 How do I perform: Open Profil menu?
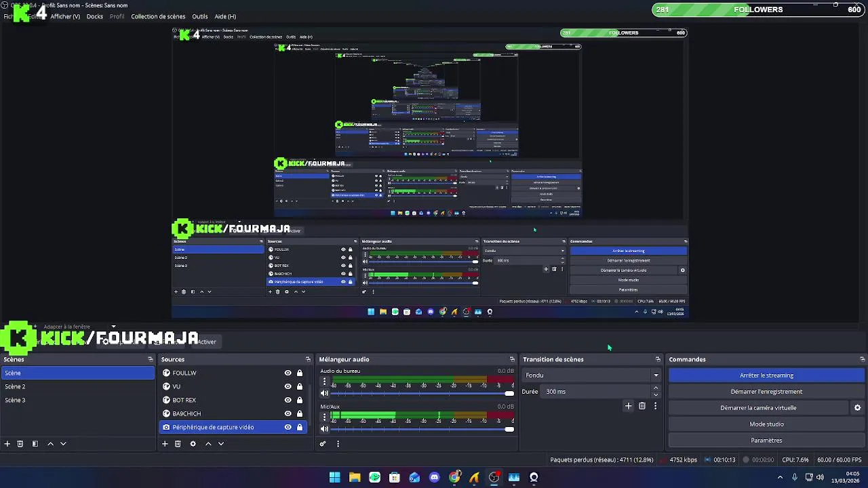(x=117, y=16)
